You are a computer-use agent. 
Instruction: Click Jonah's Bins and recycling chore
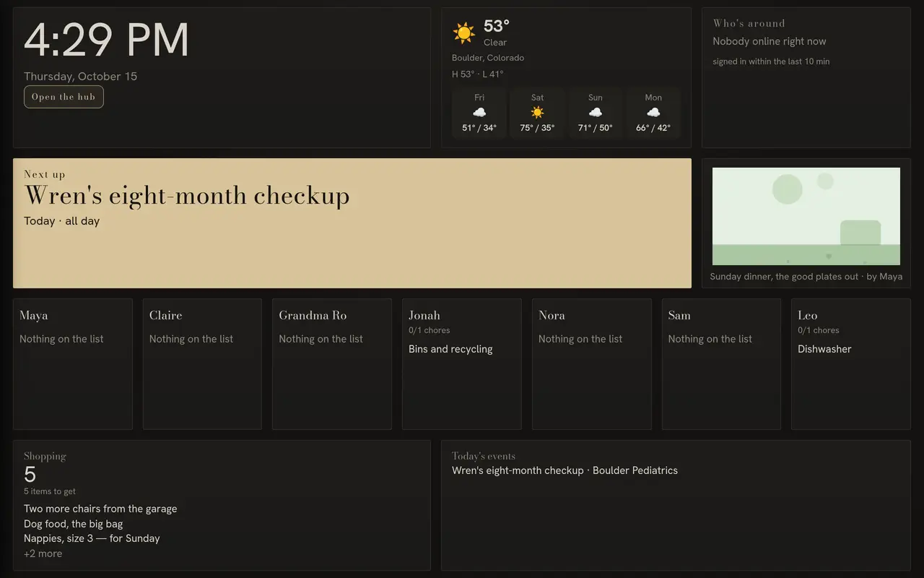(x=450, y=349)
